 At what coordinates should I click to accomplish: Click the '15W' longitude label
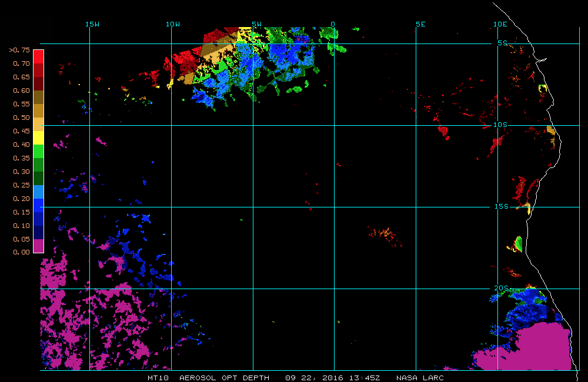coord(92,24)
